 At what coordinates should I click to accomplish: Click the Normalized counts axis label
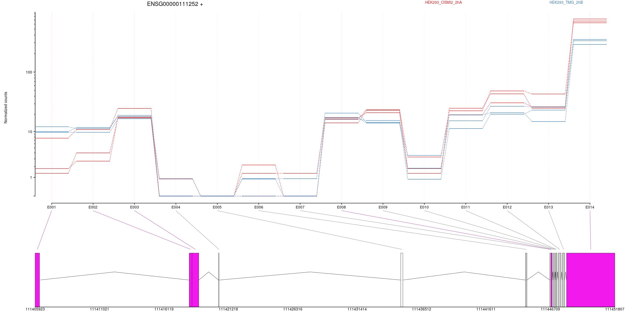(x=6, y=108)
